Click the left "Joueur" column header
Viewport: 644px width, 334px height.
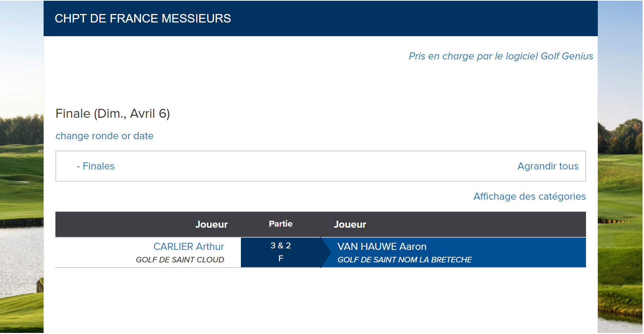coord(211,224)
